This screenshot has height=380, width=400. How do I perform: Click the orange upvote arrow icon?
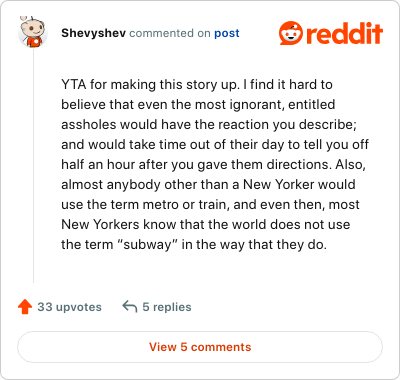(x=25, y=307)
